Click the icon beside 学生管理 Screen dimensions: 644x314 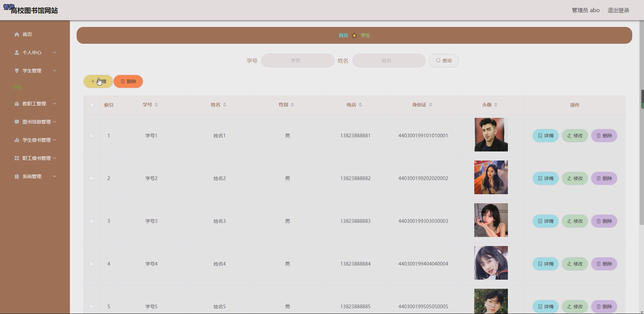[17, 71]
